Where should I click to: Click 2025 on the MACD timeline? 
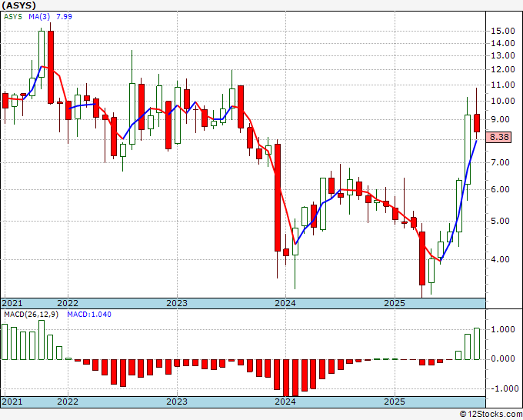[395, 402]
